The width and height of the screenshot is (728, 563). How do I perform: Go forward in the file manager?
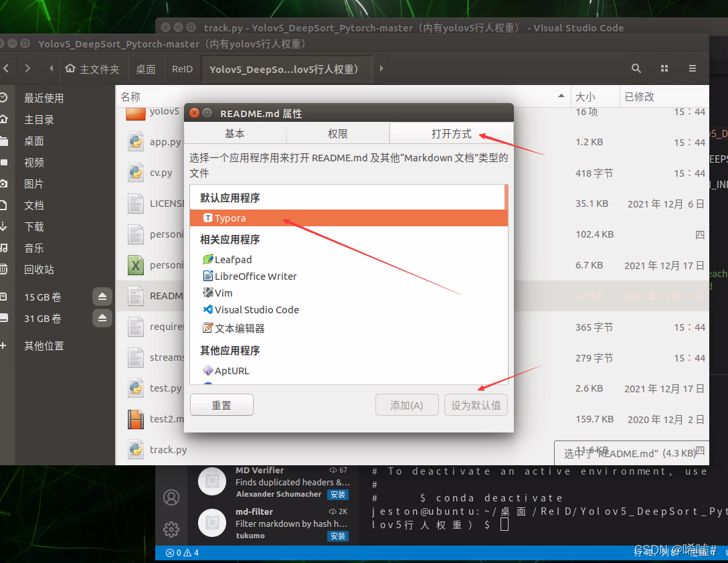tap(27, 68)
